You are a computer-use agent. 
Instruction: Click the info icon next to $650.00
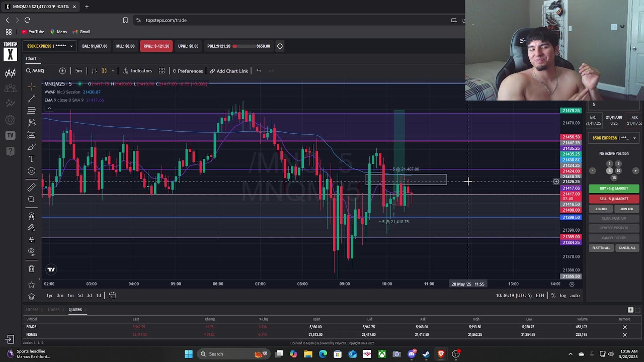(x=280, y=46)
